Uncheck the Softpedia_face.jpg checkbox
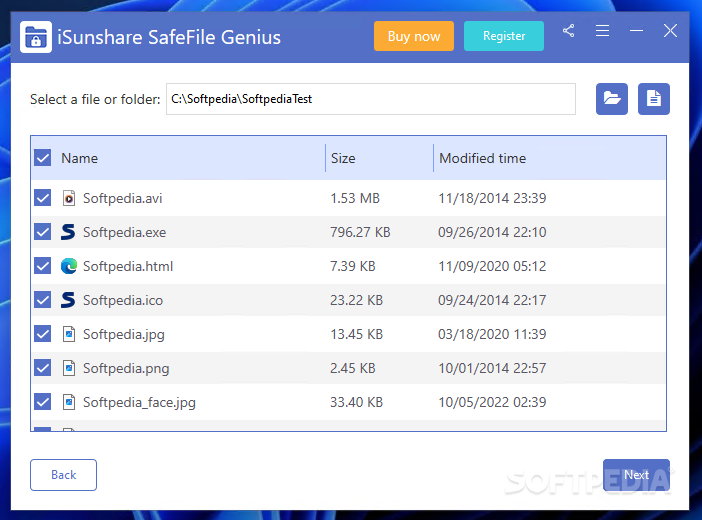The width and height of the screenshot is (702, 520). click(x=43, y=402)
